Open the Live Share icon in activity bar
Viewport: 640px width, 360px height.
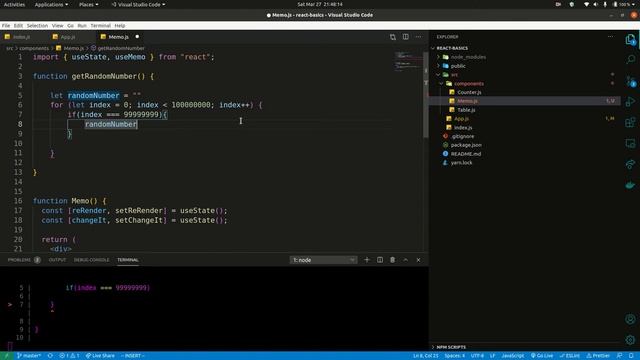click(x=630, y=164)
